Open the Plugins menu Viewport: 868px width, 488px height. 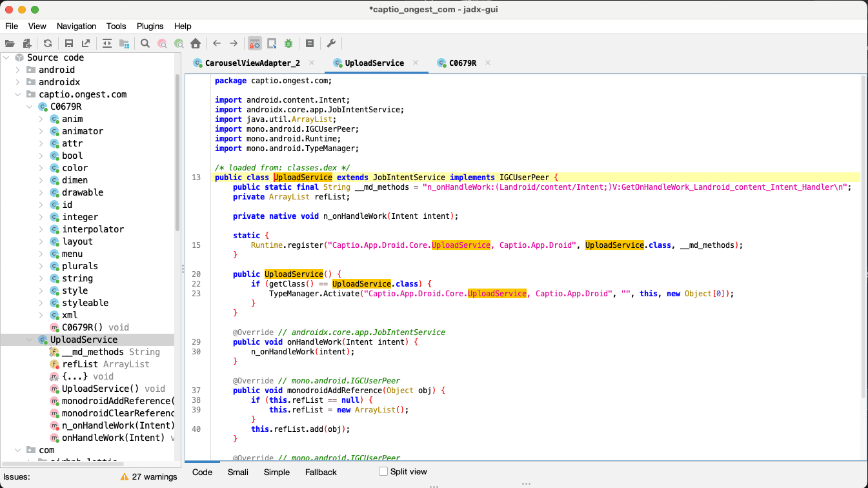[x=150, y=26]
